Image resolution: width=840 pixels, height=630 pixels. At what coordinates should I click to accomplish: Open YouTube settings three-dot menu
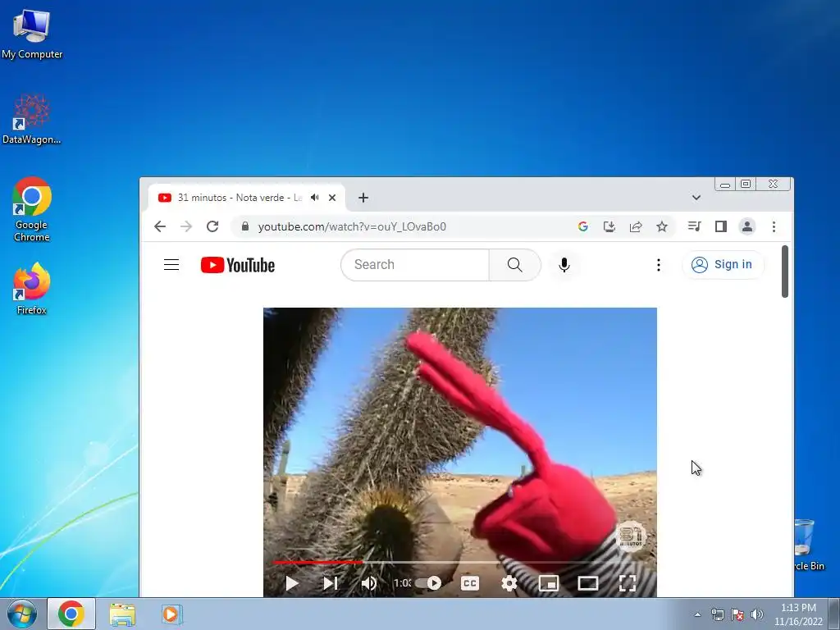coord(659,265)
